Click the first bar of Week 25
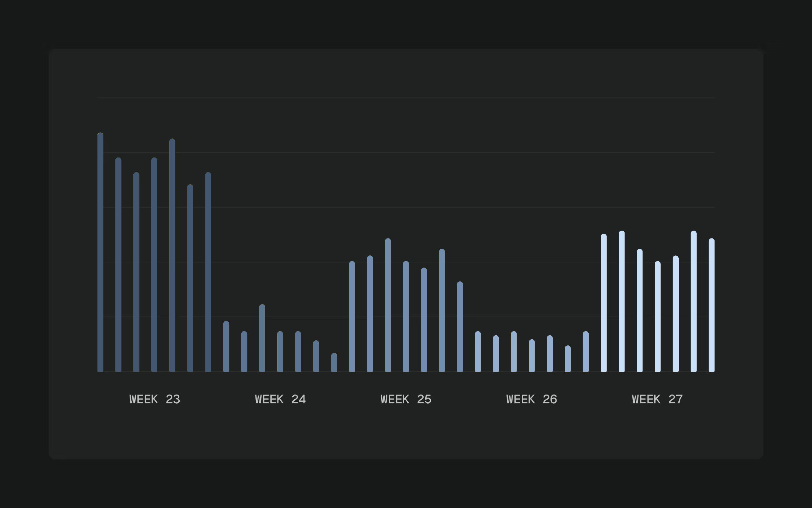The image size is (812, 508). [352, 316]
